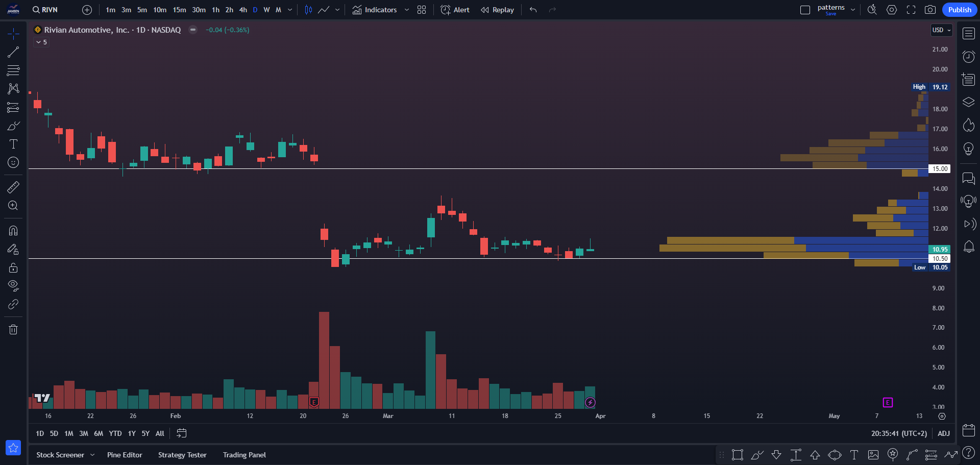Screen dimensions: 980x465
Task: Open the help center question icon
Action: coord(969,452)
